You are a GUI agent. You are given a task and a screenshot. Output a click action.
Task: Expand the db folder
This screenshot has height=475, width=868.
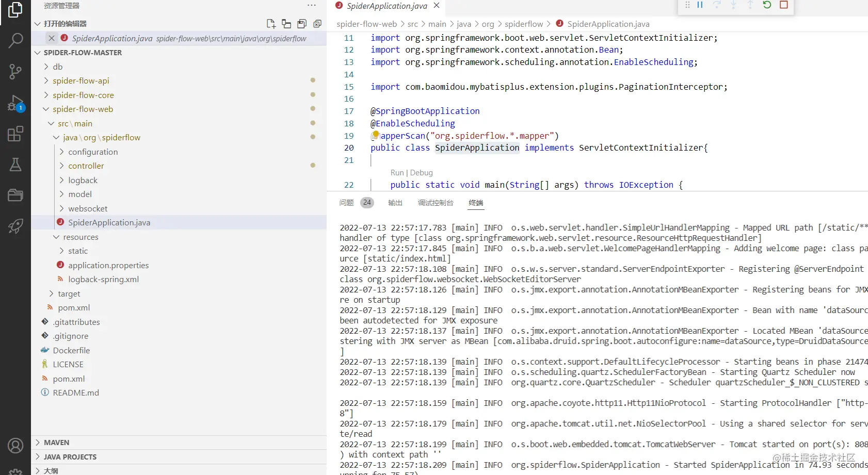(x=46, y=67)
